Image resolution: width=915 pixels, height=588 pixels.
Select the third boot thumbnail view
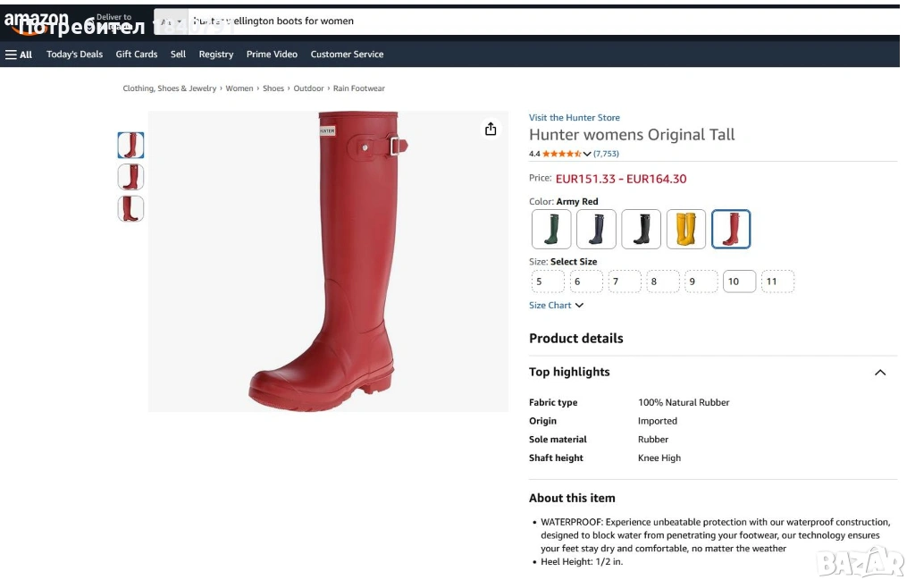[x=130, y=208]
